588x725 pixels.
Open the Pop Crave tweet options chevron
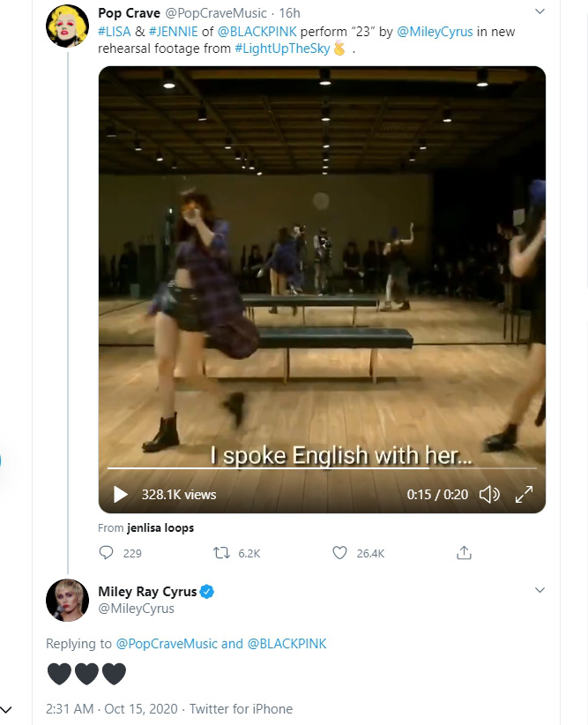[540, 11]
